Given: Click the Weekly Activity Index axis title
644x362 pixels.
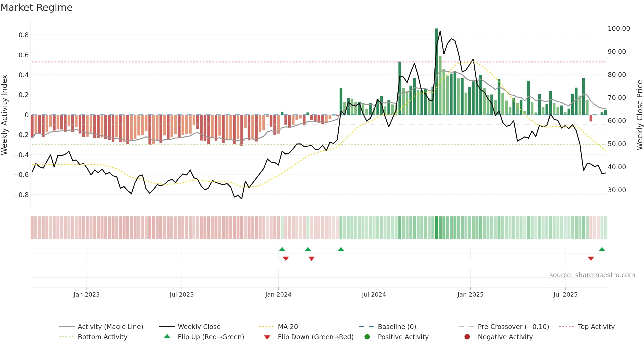Looking at the screenshot, I should 4,115.
